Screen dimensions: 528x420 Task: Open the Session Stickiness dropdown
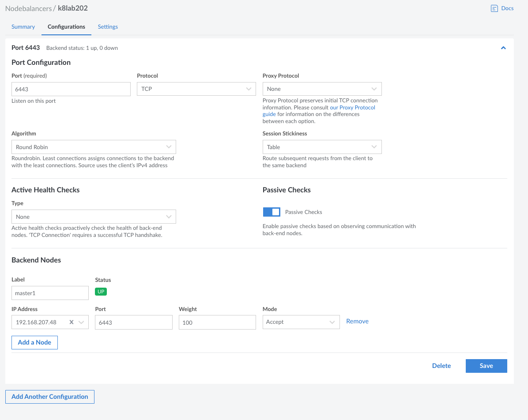[x=322, y=147]
